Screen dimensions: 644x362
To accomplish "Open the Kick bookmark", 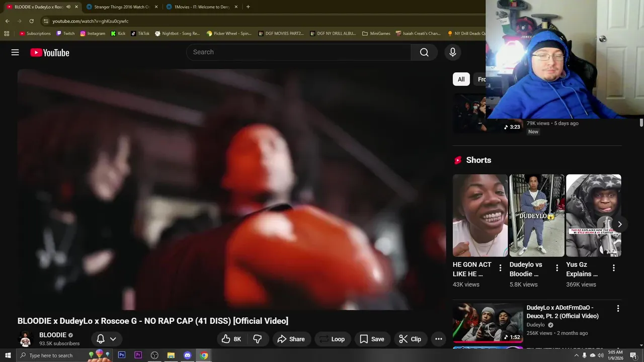I will click(118, 33).
